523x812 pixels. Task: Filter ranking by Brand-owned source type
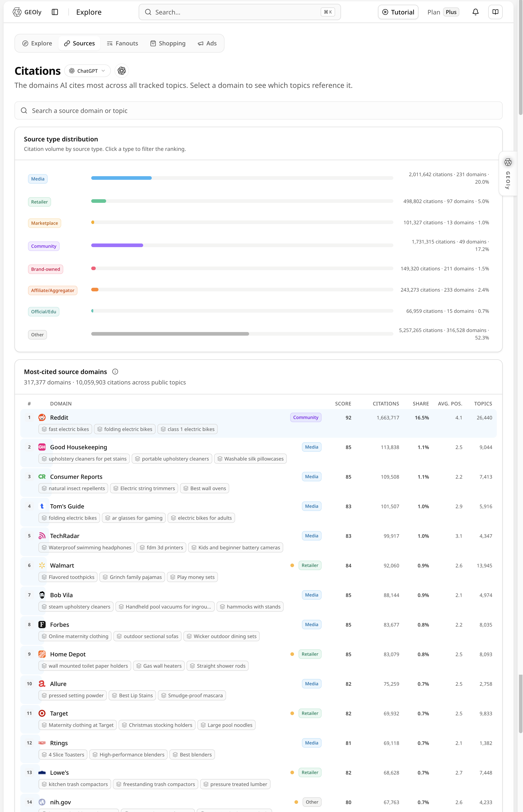(x=46, y=269)
